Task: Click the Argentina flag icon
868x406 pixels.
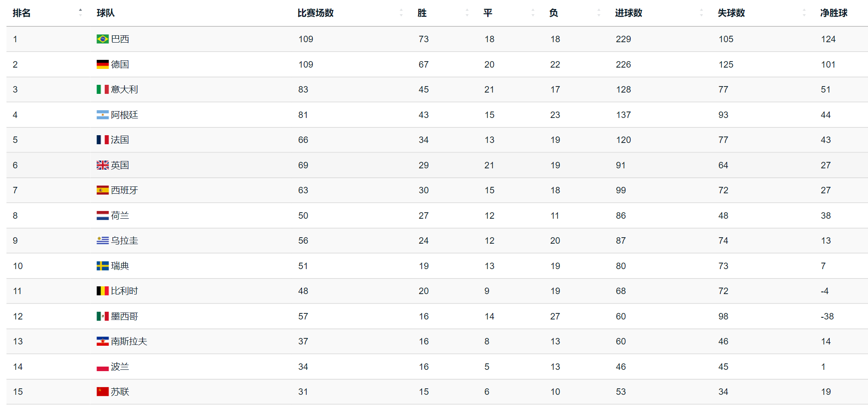Action: click(x=103, y=115)
